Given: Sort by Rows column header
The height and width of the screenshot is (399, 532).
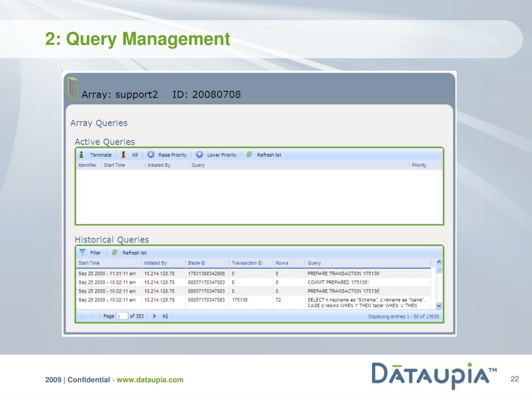Looking at the screenshot, I should [x=282, y=263].
